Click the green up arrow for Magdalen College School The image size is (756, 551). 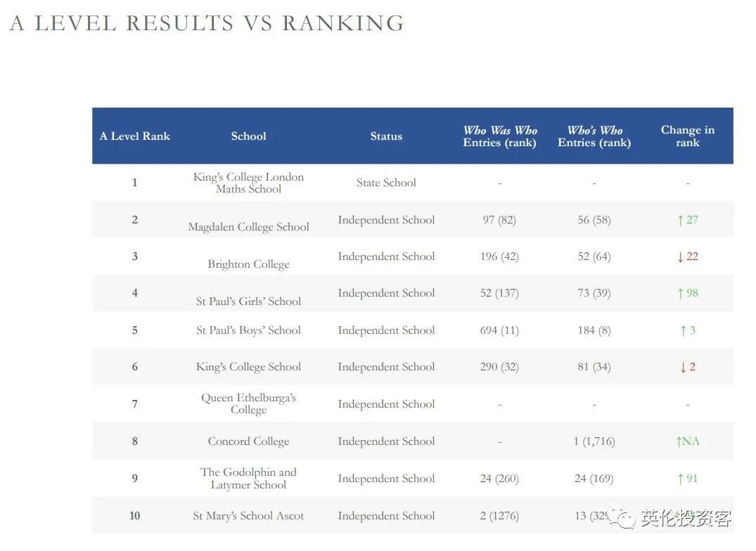(680, 220)
